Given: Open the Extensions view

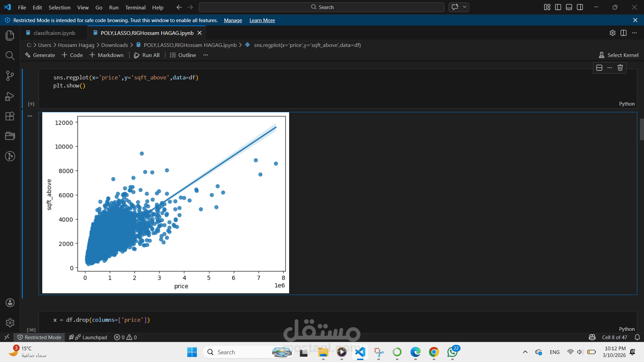Looking at the screenshot, I should (x=10, y=116).
